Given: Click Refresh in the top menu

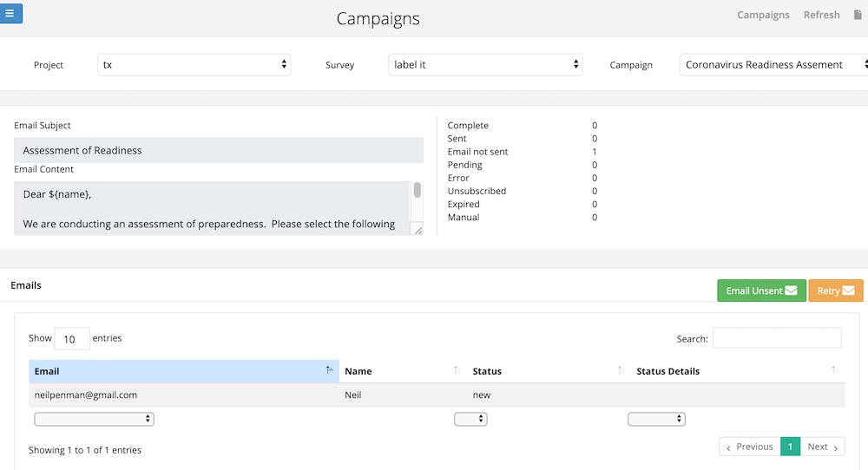Looking at the screenshot, I should pyautogui.click(x=821, y=15).
